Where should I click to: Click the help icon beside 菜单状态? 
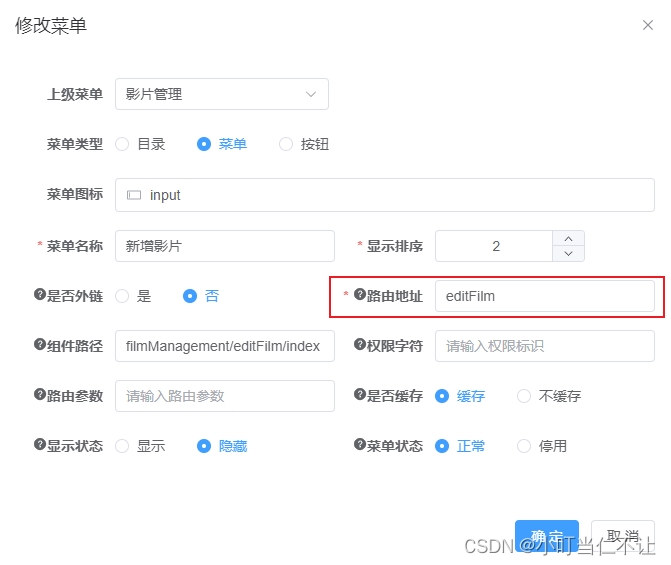tap(360, 444)
